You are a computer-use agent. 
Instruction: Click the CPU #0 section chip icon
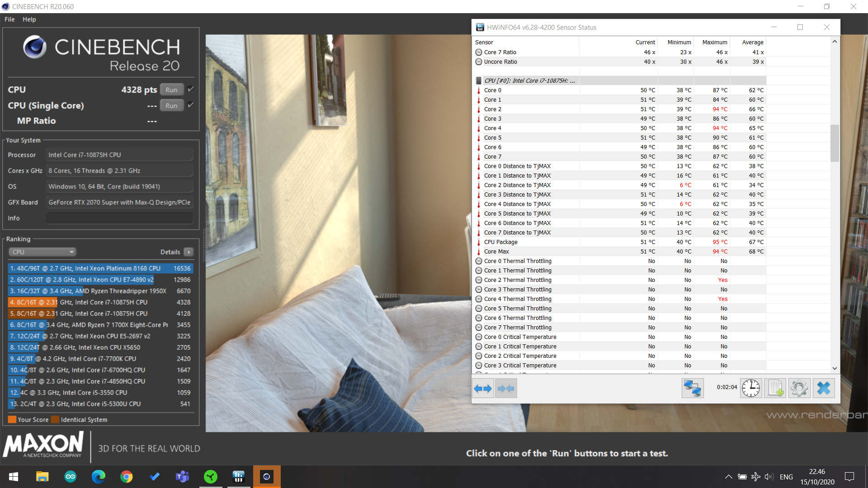pos(479,81)
